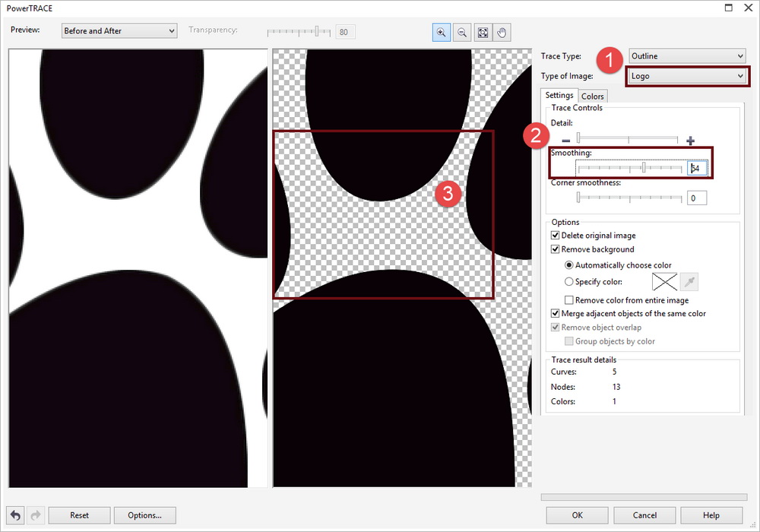Toggle Remove background checkbox
The image size is (760, 532).
[x=556, y=249]
